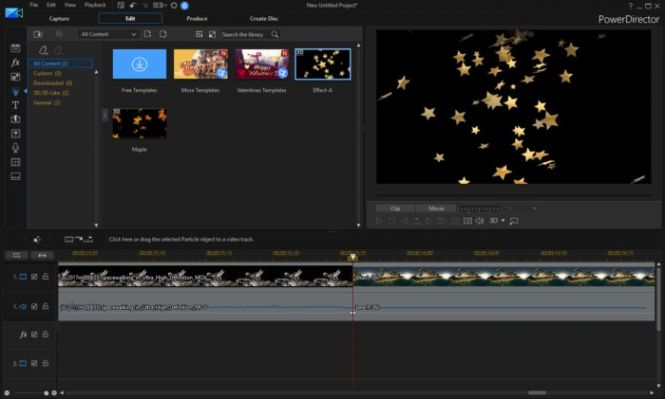Select the Clip preview mode button
The image size is (665, 399).
(395, 209)
